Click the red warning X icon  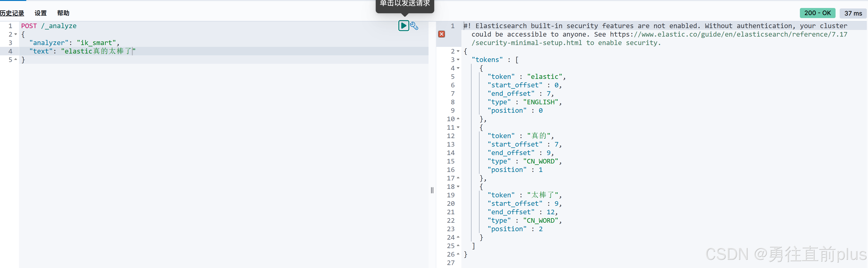441,34
